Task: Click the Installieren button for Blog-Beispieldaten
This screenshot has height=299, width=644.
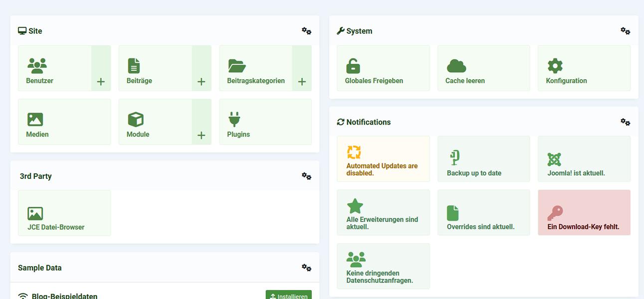Action: click(x=289, y=296)
